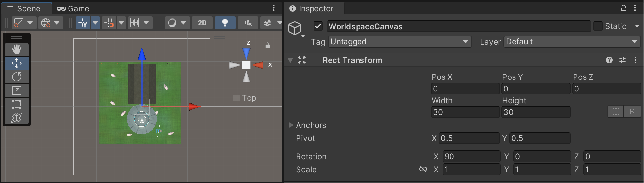Screen dimensions: 644x183
Task: Uncheck the WorldspaceCanvas active checkbox
Action: click(x=318, y=26)
